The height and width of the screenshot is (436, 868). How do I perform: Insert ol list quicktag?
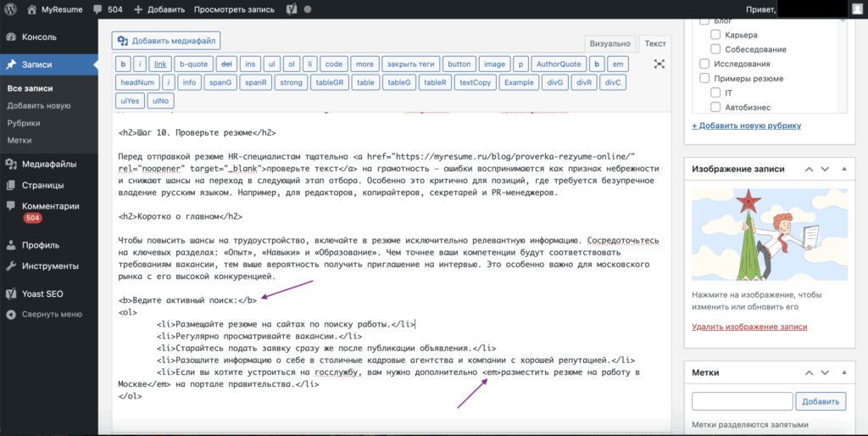292,64
